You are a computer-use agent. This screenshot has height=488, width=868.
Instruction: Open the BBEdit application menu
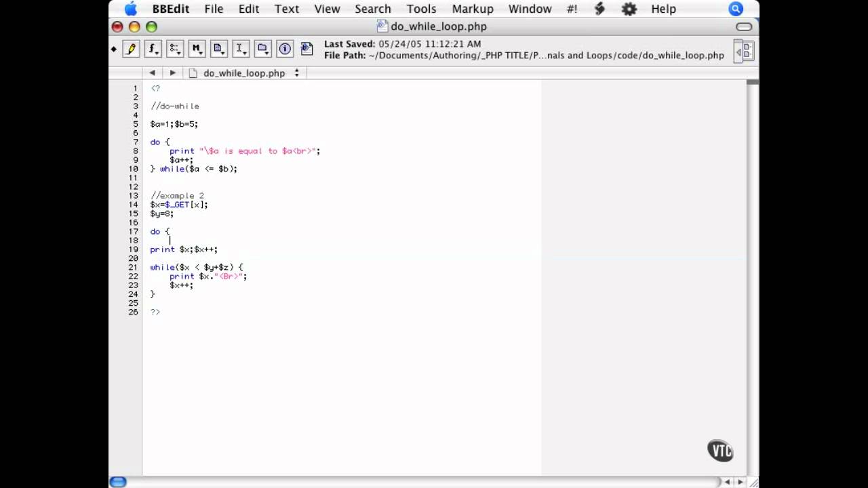click(170, 9)
